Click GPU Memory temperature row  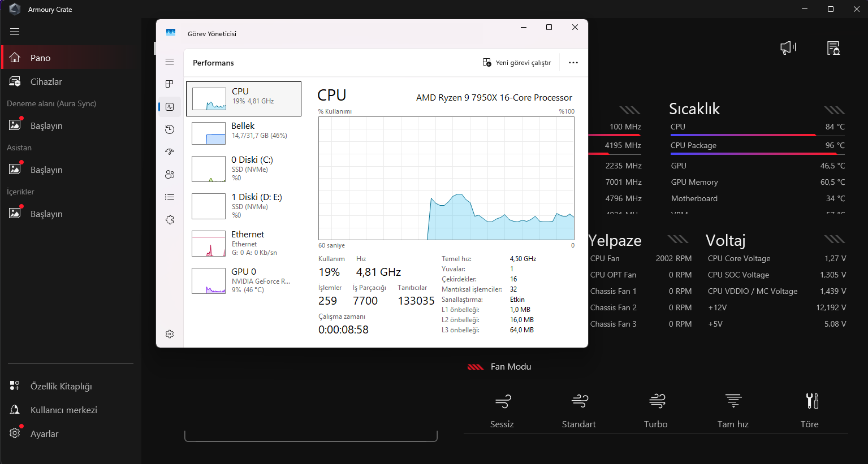point(758,182)
